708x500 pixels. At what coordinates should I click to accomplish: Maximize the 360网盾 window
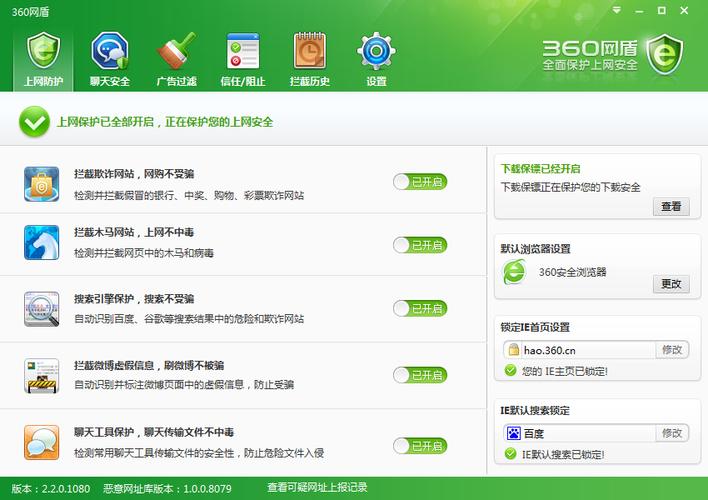(x=661, y=10)
